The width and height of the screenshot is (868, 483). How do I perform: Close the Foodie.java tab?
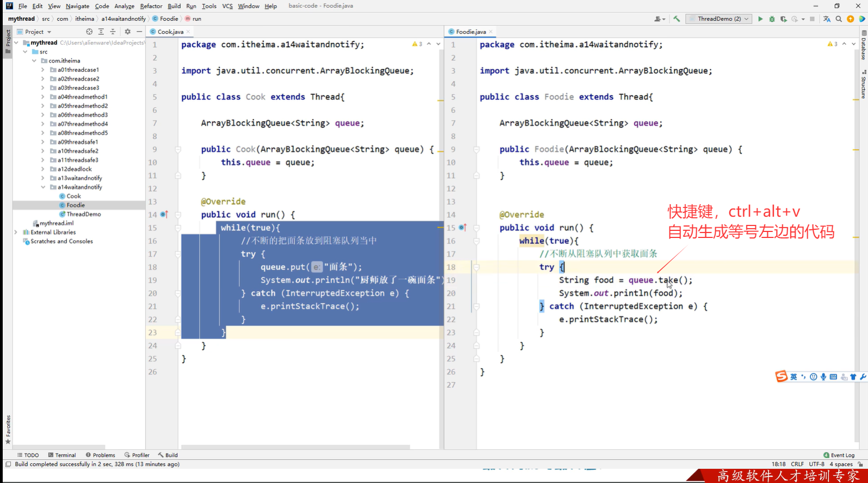(x=491, y=32)
